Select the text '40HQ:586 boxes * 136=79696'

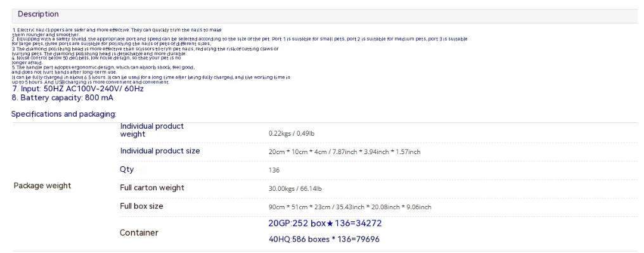(324, 239)
